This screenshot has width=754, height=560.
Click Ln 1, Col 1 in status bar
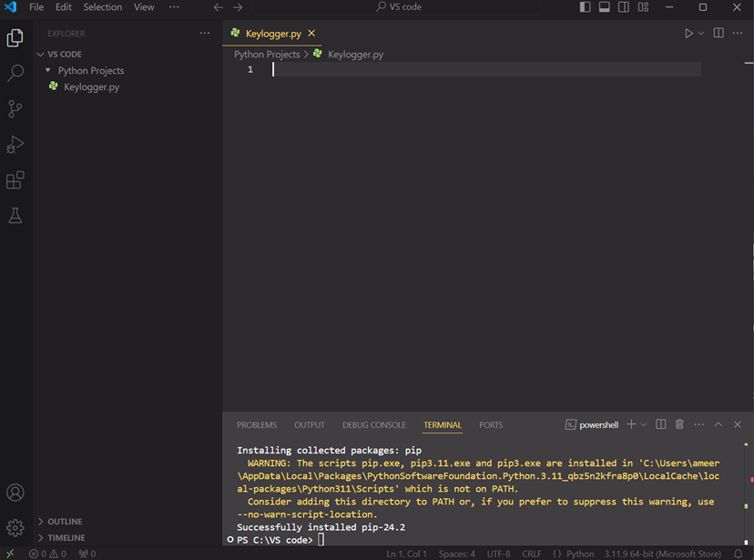coord(406,554)
